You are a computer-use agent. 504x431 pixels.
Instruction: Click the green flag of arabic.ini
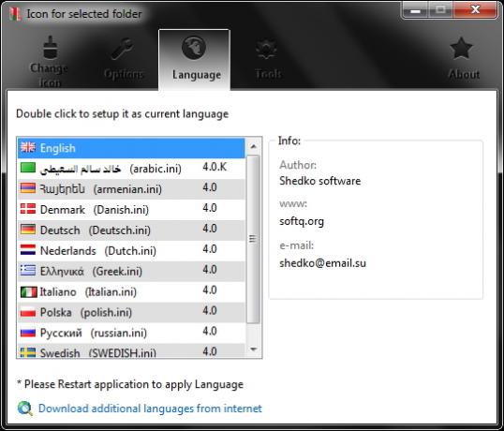point(28,168)
